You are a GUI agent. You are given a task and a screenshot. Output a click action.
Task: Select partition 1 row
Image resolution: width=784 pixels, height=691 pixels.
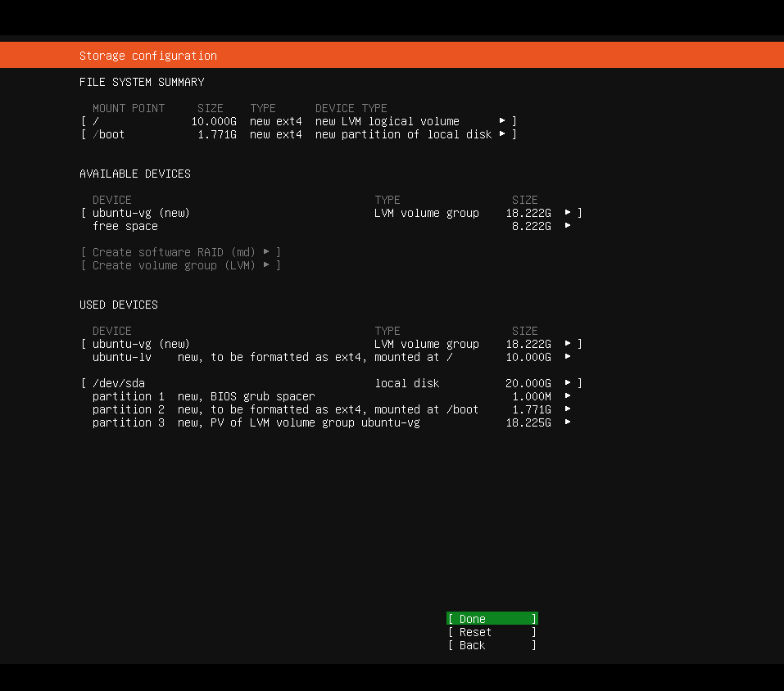[332, 396]
